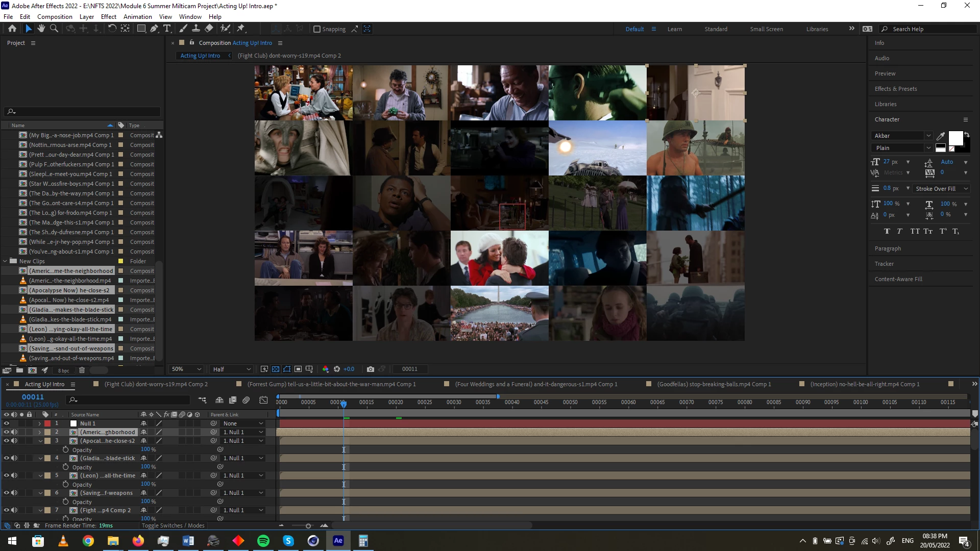Open the Effects & Presets panel
Screen dimensions: 980x551
pyautogui.click(x=895, y=89)
